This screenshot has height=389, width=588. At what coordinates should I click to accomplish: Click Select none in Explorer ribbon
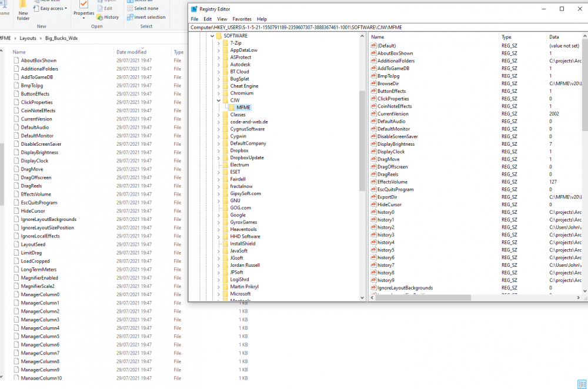click(142, 8)
